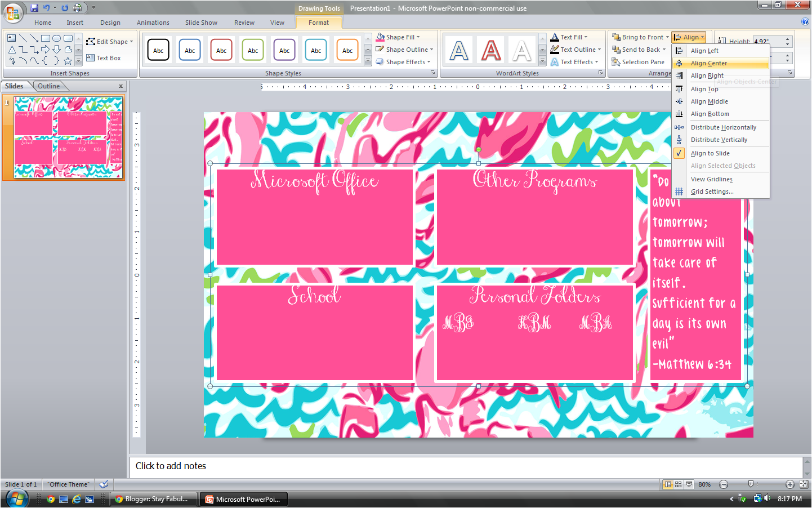
Task: Open the Home ribbon tab
Action: (43, 23)
